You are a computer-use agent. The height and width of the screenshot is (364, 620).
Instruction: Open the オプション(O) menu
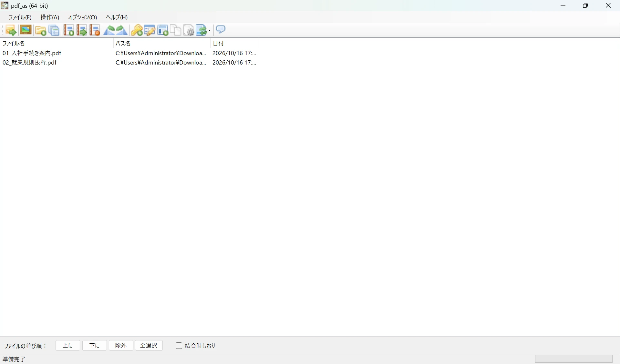82,17
